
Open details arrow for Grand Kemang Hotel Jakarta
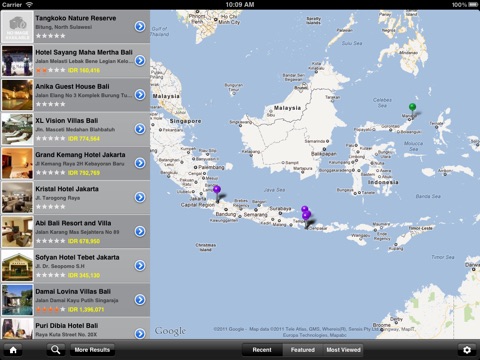tap(140, 163)
